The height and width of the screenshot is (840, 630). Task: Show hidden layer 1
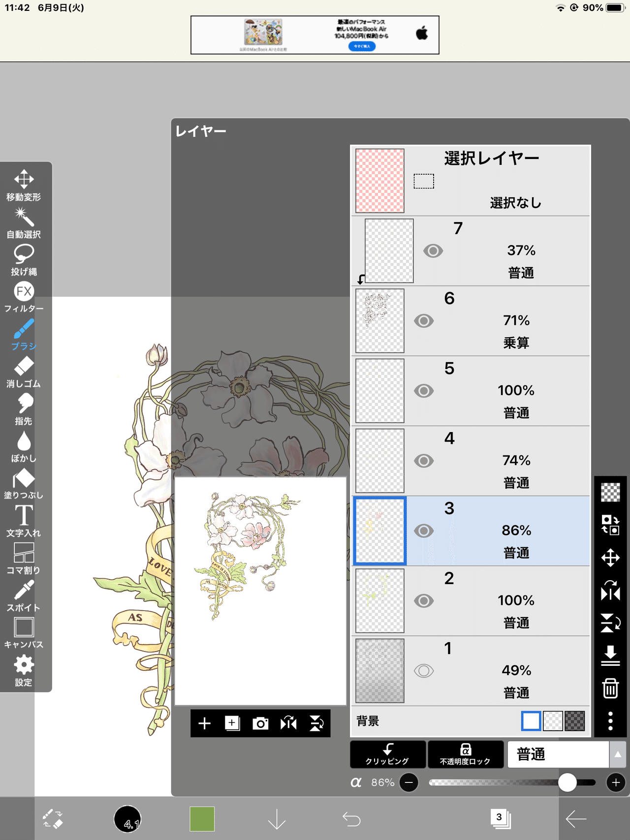click(x=424, y=671)
